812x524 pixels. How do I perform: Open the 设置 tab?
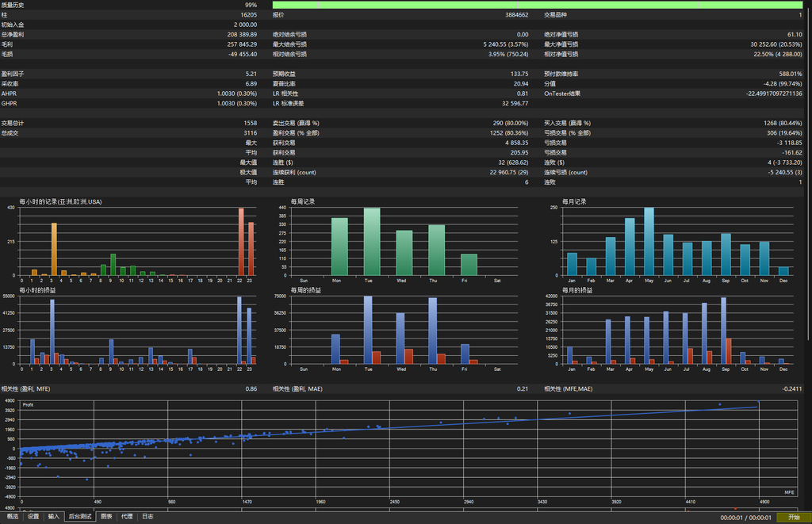pos(33,516)
